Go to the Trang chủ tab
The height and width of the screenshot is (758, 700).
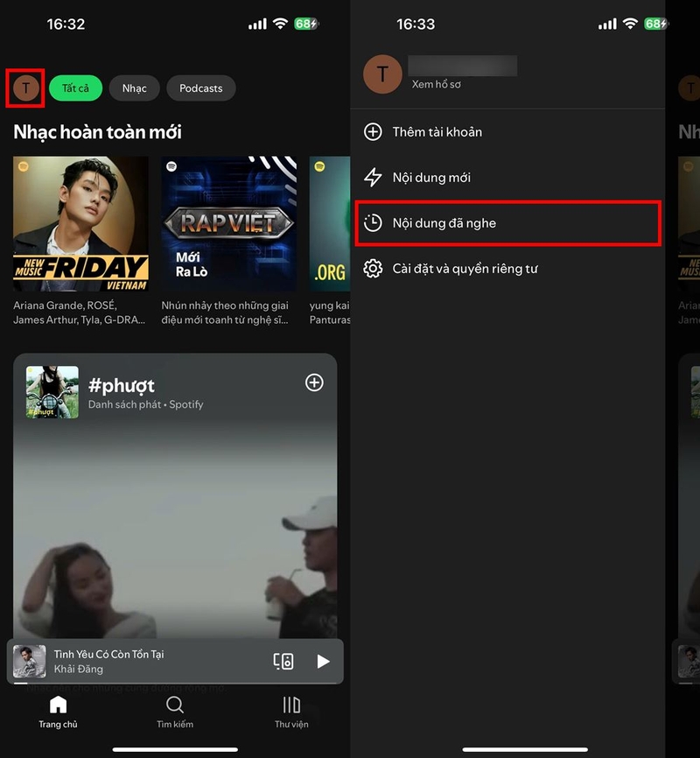point(58,712)
